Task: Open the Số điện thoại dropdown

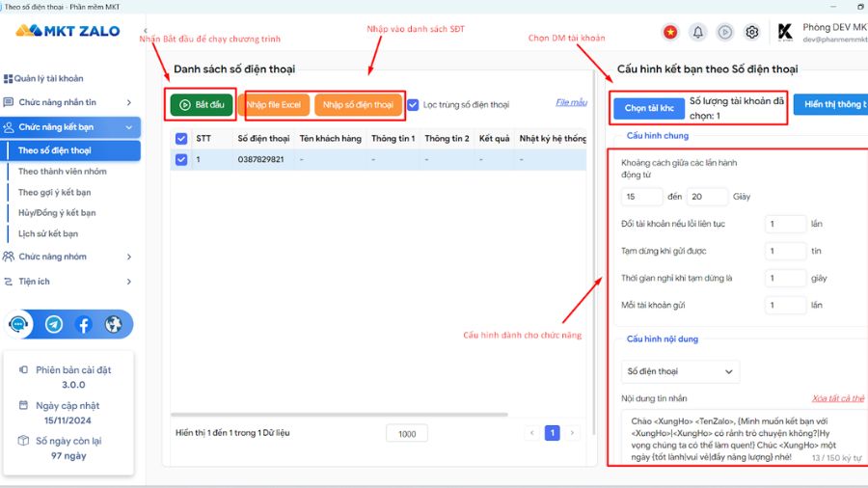Action: point(680,371)
